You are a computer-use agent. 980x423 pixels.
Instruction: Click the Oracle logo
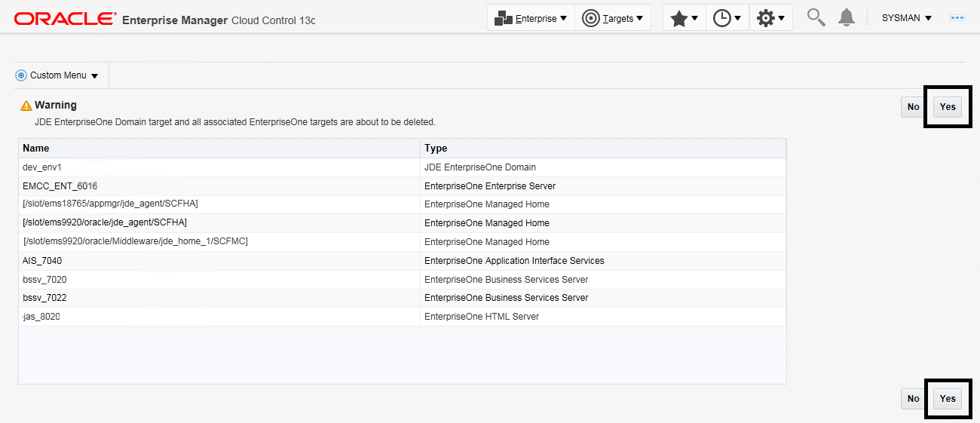click(x=66, y=19)
